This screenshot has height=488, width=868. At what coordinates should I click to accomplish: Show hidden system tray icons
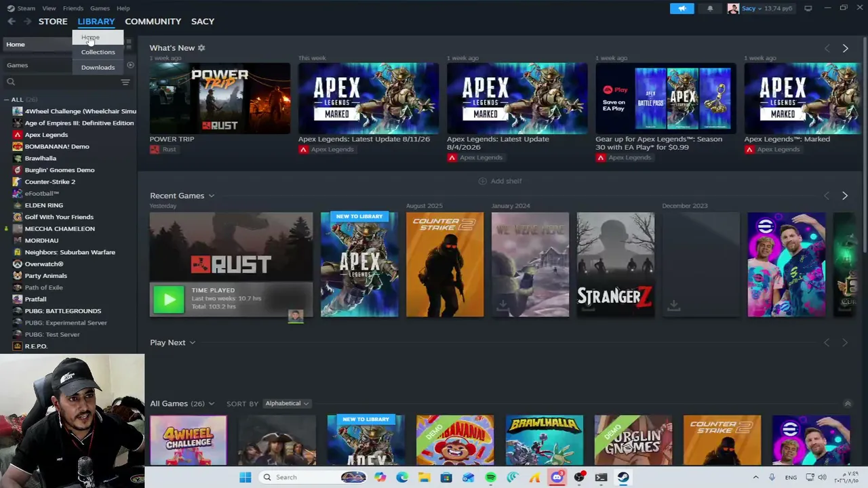(755, 477)
